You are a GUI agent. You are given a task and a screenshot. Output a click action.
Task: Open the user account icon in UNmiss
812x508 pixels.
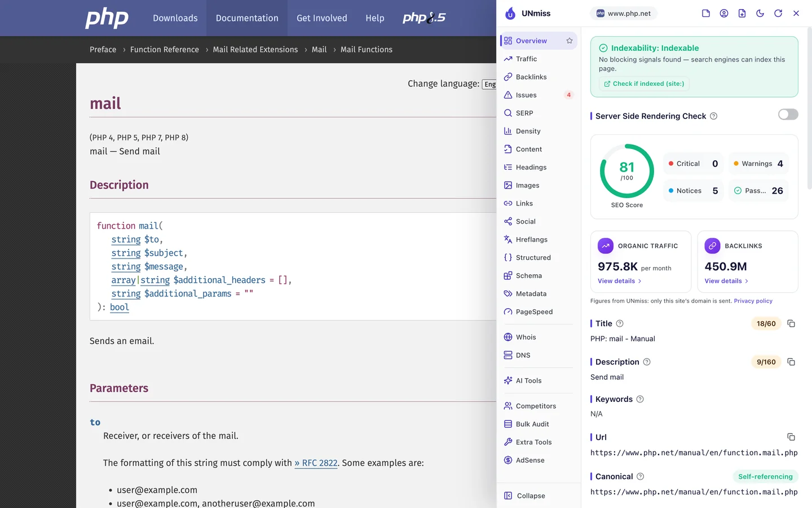coord(724,14)
